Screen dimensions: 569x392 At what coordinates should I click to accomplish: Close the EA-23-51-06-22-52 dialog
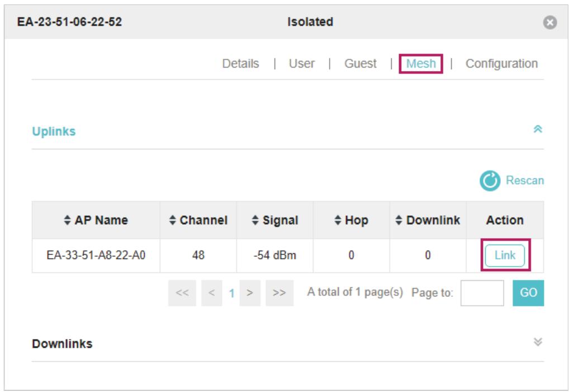[x=550, y=22]
